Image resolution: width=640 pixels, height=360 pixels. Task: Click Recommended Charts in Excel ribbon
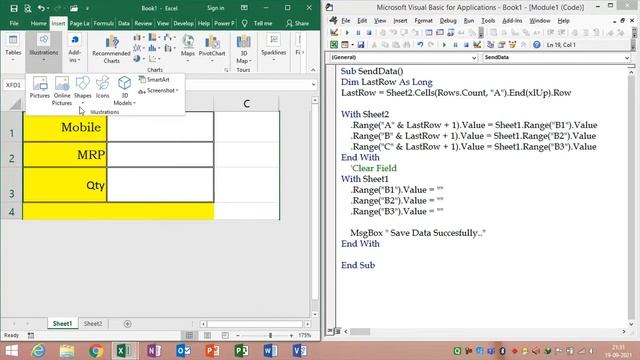(x=111, y=49)
